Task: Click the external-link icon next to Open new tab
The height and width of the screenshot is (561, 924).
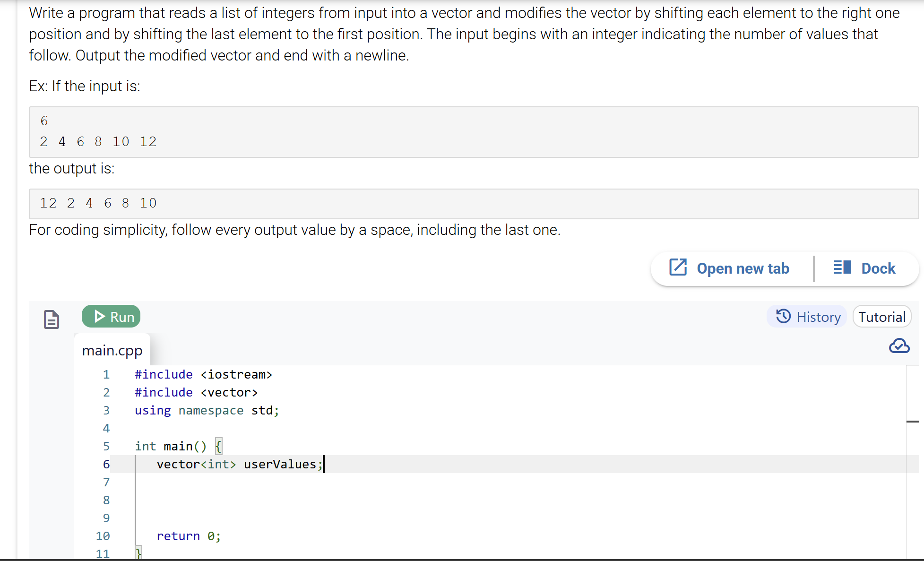Action: click(x=679, y=268)
